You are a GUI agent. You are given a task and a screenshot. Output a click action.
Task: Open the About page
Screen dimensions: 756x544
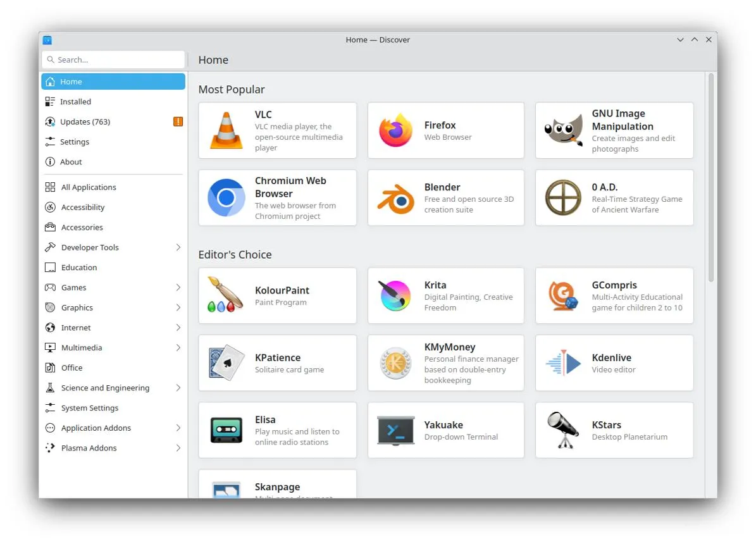click(x=113, y=162)
